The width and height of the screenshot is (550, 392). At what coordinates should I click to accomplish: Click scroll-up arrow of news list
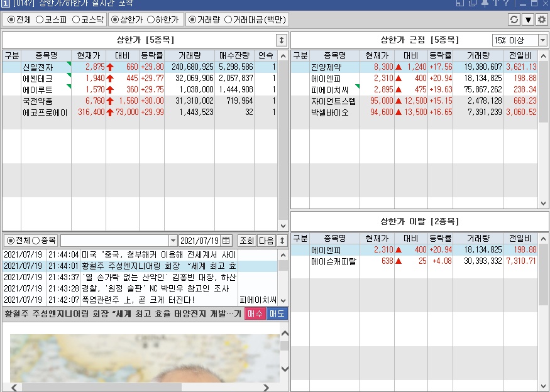[x=283, y=255]
